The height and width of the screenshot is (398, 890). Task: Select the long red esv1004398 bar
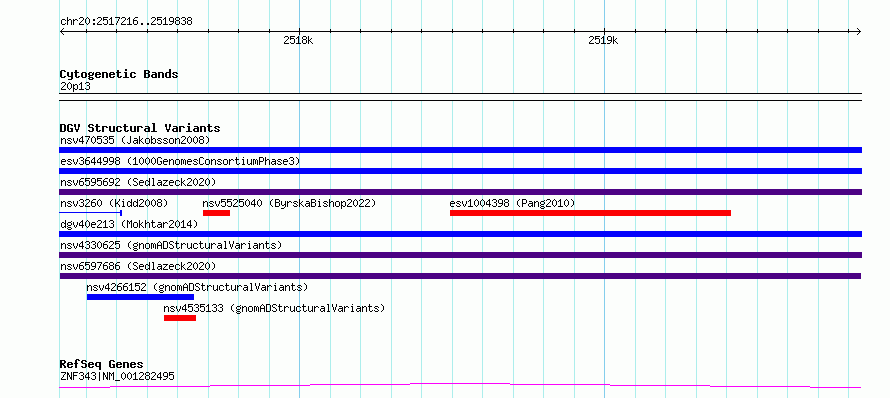(x=590, y=213)
